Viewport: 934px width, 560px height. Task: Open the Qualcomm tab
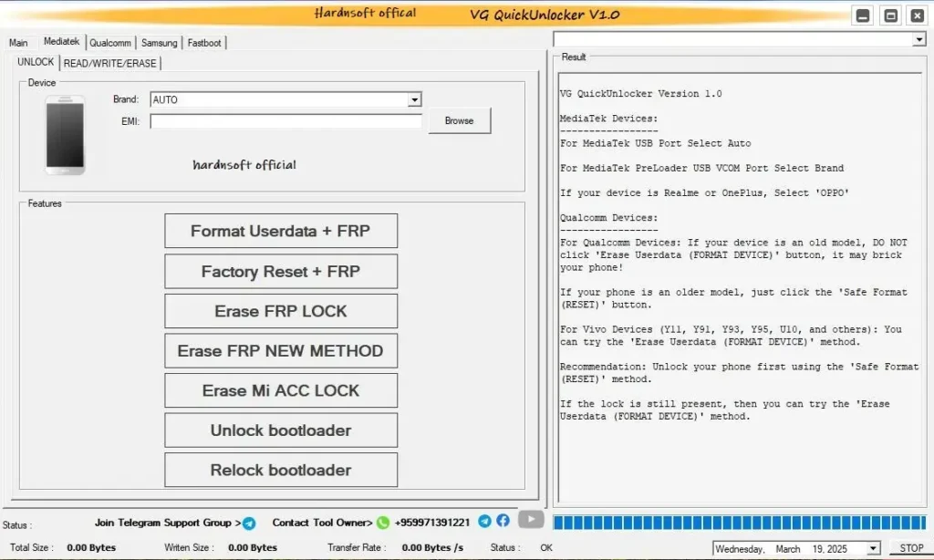click(x=110, y=43)
